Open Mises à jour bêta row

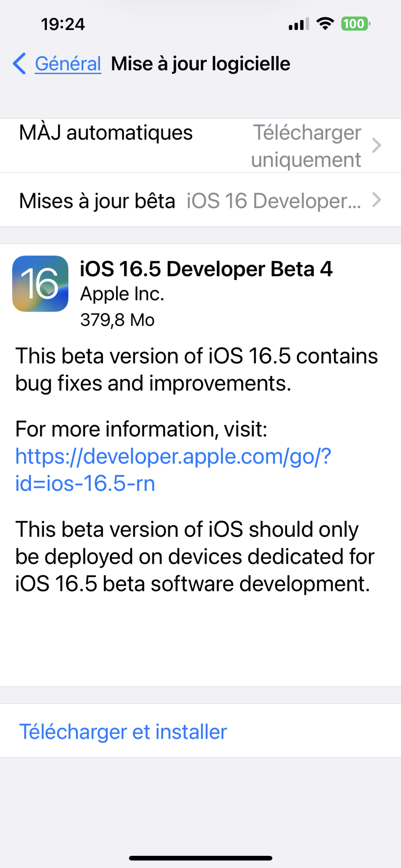click(97, 201)
